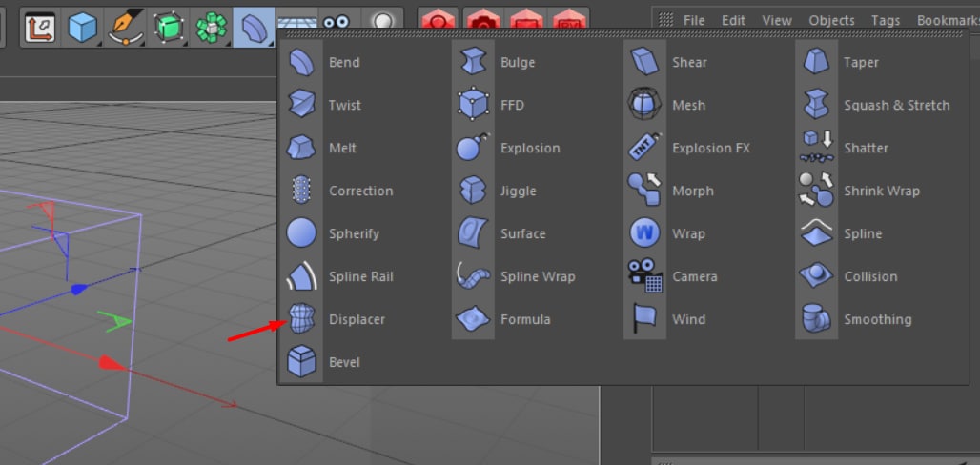
Task: Choose the Explosion FX TNT icon
Action: pyautogui.click(x=645, y=148)
